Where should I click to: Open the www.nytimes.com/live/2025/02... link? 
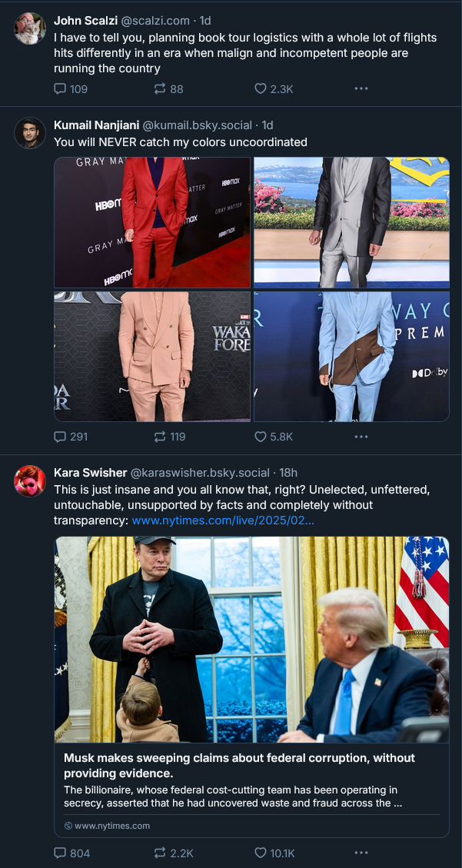tap(223, 521)
